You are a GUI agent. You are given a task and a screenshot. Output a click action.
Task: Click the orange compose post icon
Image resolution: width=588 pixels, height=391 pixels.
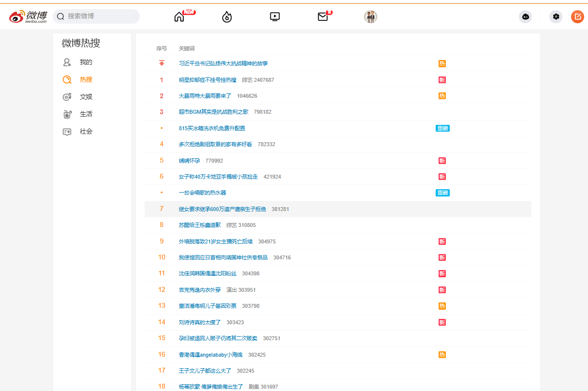577,16
